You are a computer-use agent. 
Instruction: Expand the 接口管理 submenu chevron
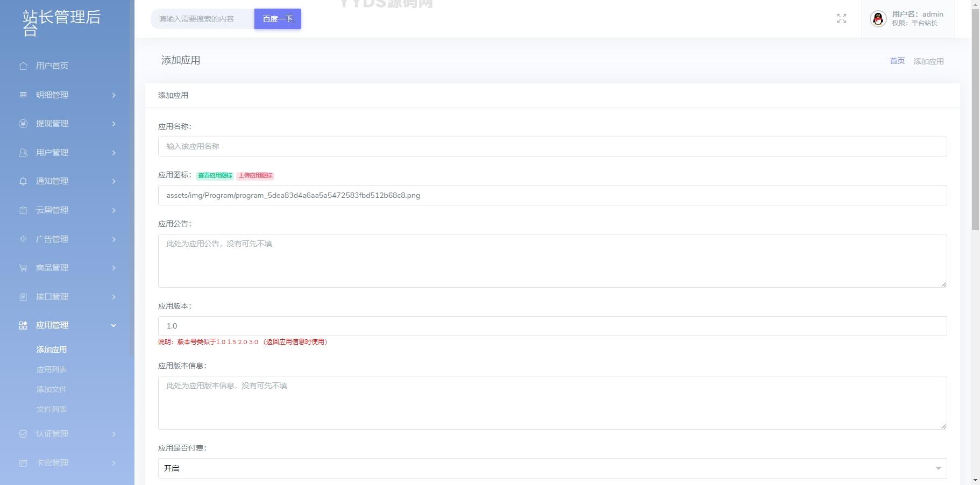pos(113,297)
